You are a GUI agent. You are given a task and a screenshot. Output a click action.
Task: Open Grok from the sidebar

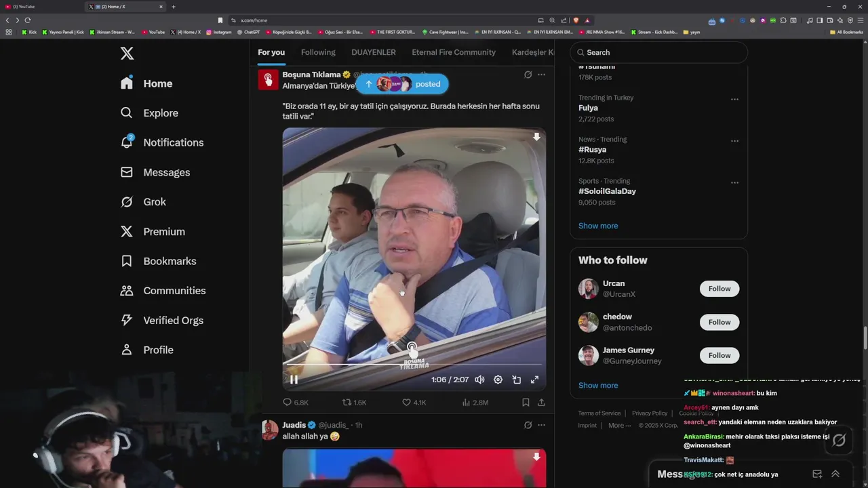[x=143, y=202]
